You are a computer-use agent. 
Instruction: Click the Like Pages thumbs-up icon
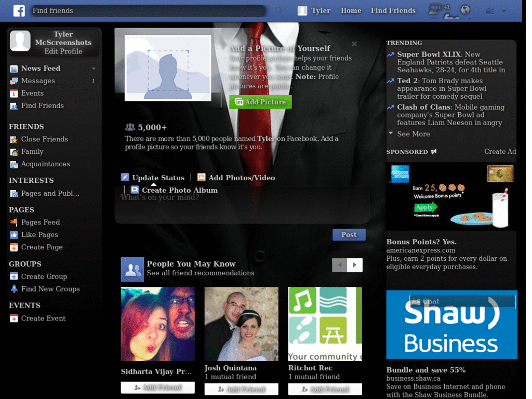[x=14, y=235]
